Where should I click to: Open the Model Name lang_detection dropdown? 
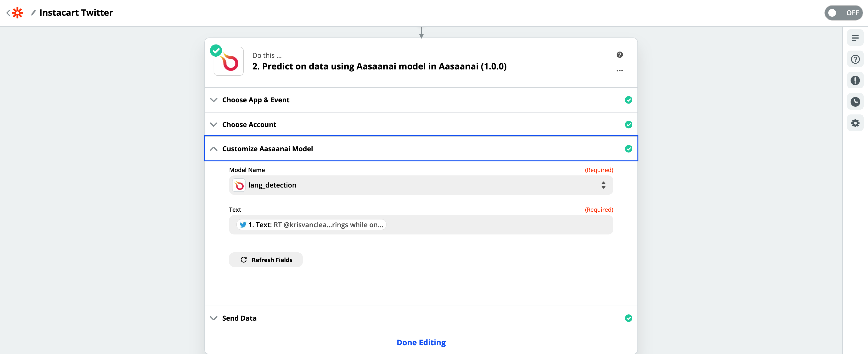pos(421,185)
